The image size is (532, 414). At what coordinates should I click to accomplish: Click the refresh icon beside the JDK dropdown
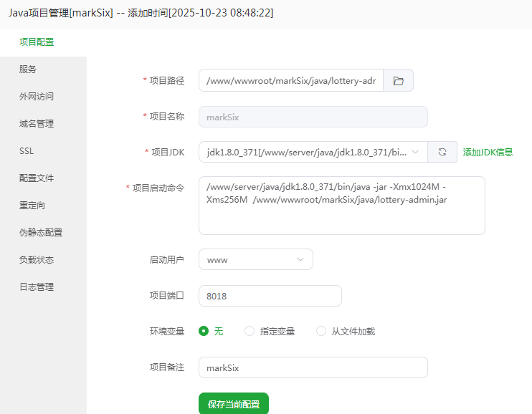[442, 152]
